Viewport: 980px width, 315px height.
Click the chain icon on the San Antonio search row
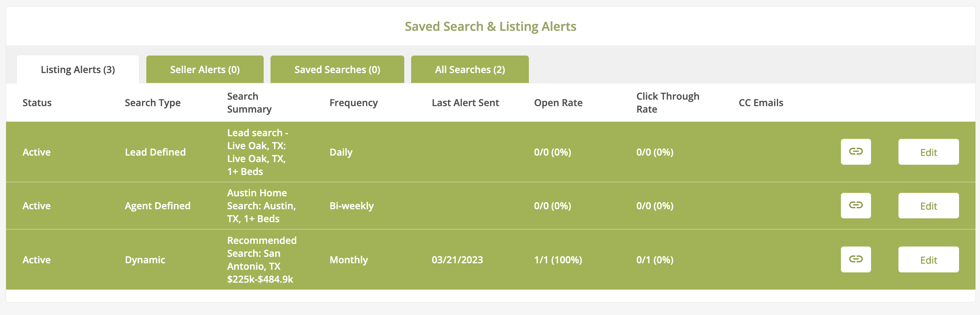pos(856,259)
